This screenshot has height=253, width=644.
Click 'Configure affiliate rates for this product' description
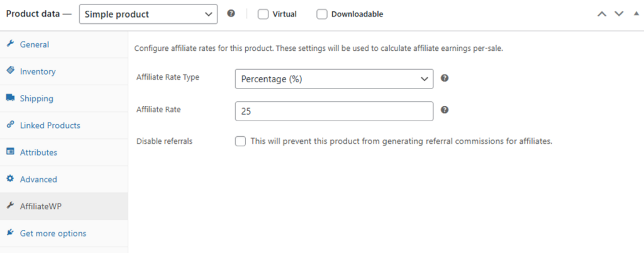[319, 48]
